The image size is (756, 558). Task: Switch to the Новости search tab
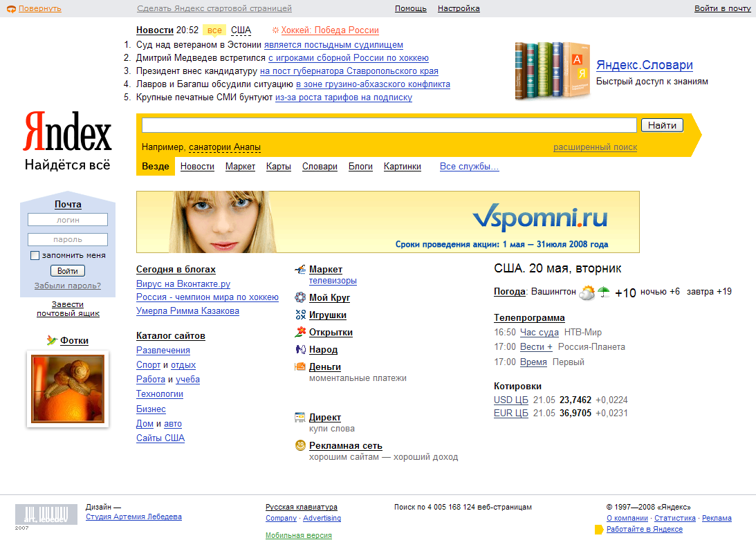(197, 166)
